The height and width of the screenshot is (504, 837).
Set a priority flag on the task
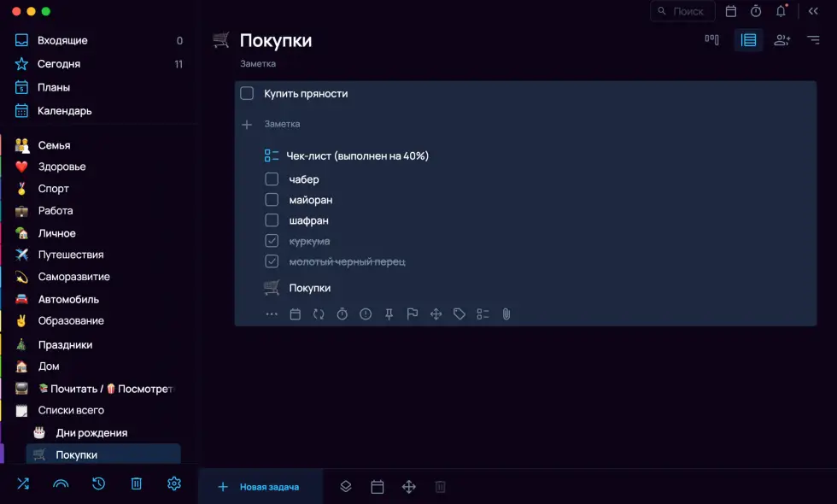(x=413, y=314)
